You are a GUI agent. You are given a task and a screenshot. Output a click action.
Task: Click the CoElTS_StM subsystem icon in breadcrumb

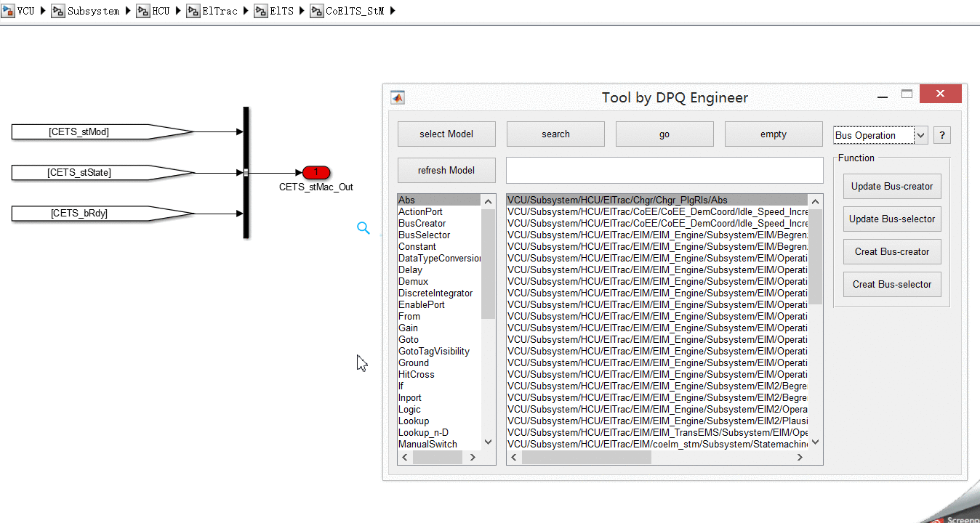[316, 12]
